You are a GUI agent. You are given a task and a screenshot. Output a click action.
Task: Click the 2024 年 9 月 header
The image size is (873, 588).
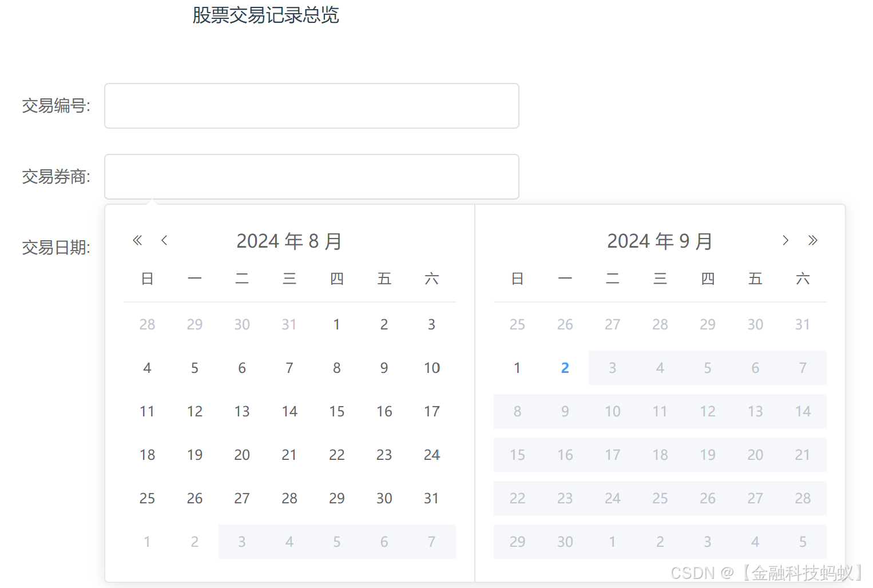click(x=660, y=241)
